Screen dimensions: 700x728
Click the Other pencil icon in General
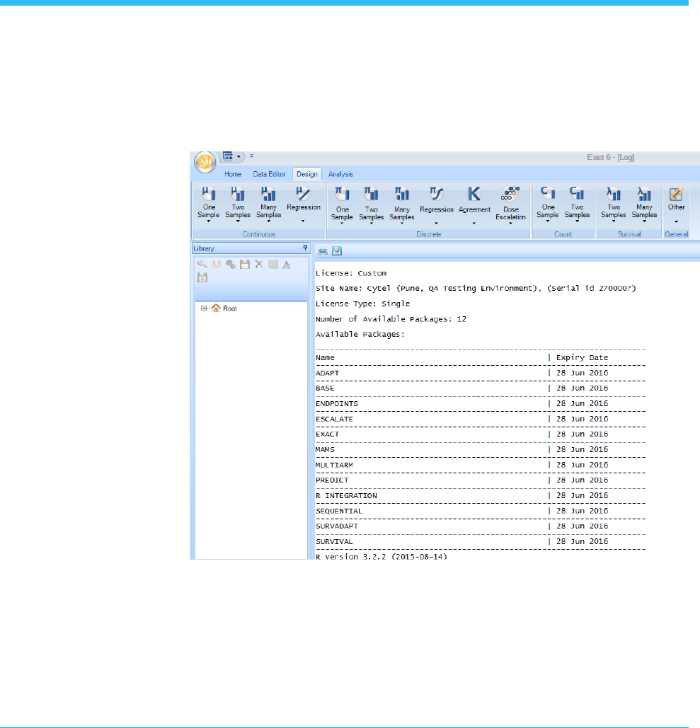[676, 194]
